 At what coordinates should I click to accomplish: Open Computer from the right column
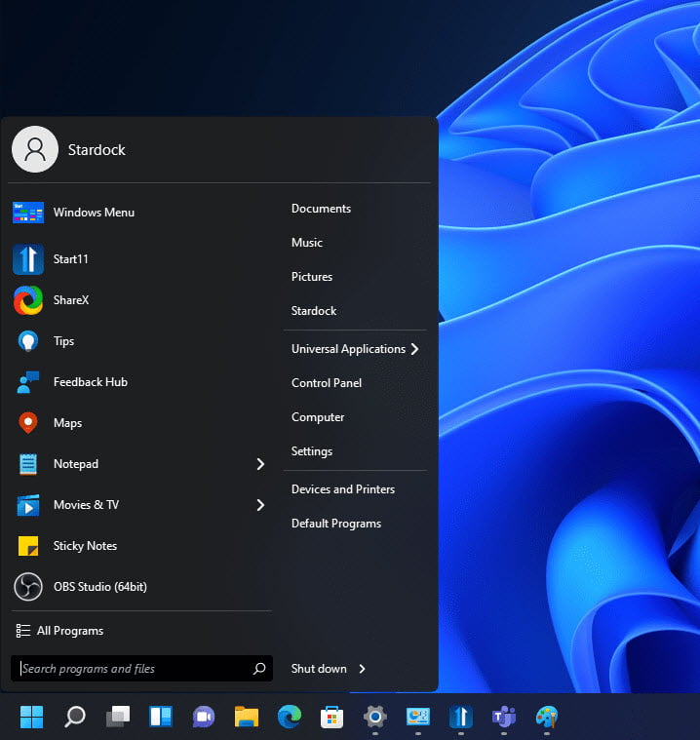coord(318,417)
